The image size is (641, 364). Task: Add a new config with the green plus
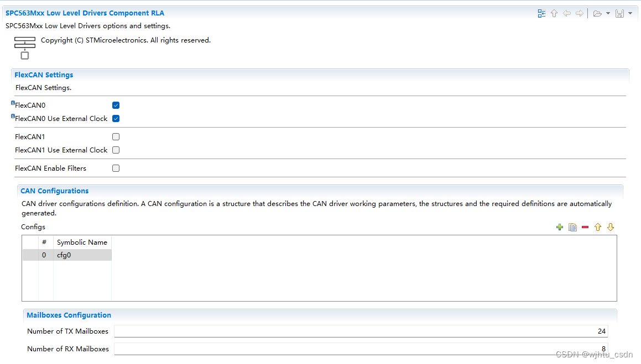click(x=560, y=228)
